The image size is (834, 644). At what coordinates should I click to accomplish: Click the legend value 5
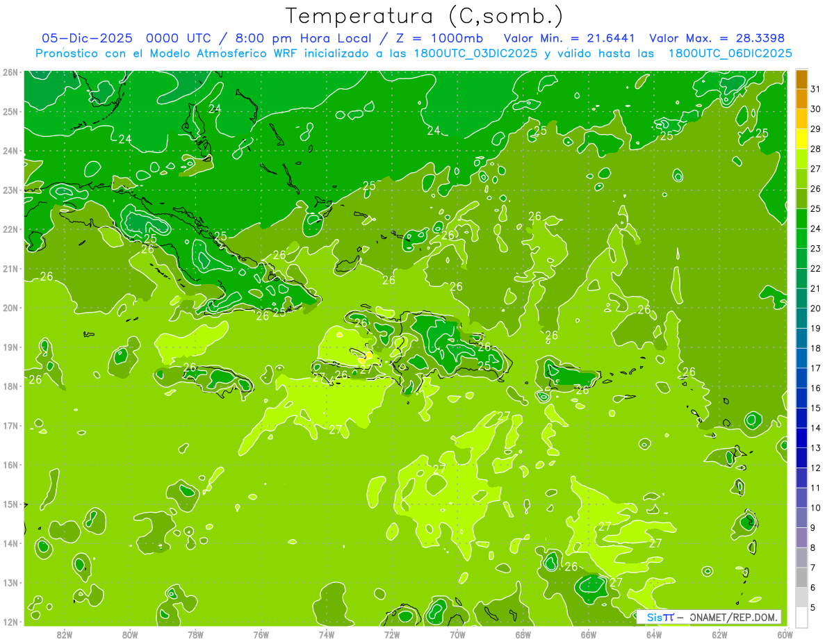coord(814,607)
